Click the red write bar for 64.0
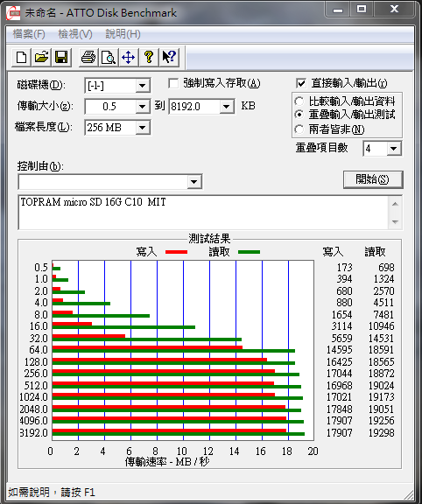Screen dimensions: 422x504 pos(147,347)
